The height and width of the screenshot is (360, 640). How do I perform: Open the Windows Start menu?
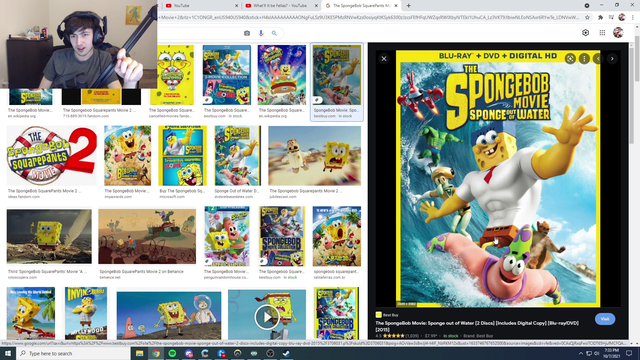click(8, 353)
